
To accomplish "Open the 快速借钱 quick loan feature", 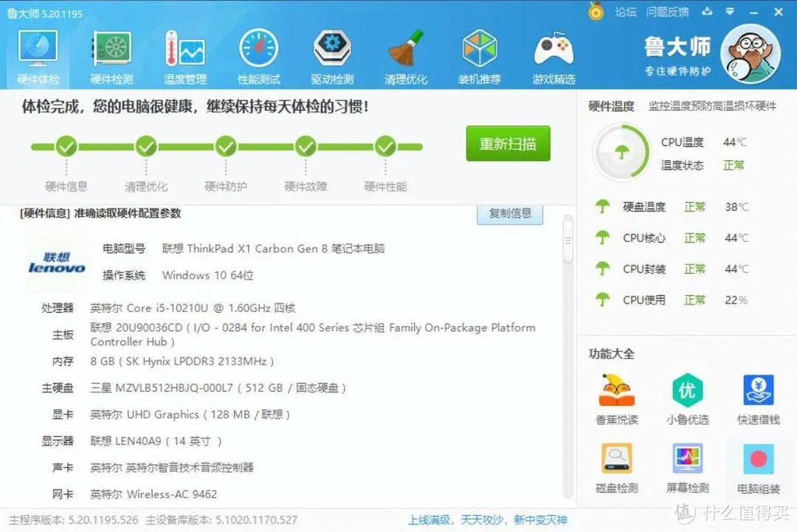I will click(x=757, y=397).
